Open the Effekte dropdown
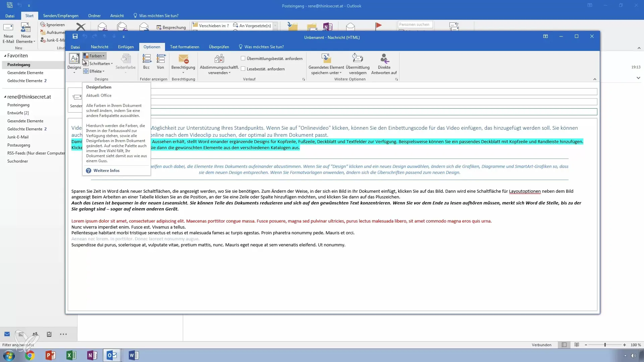Viewport: 644px width, 362px height. 94,71
